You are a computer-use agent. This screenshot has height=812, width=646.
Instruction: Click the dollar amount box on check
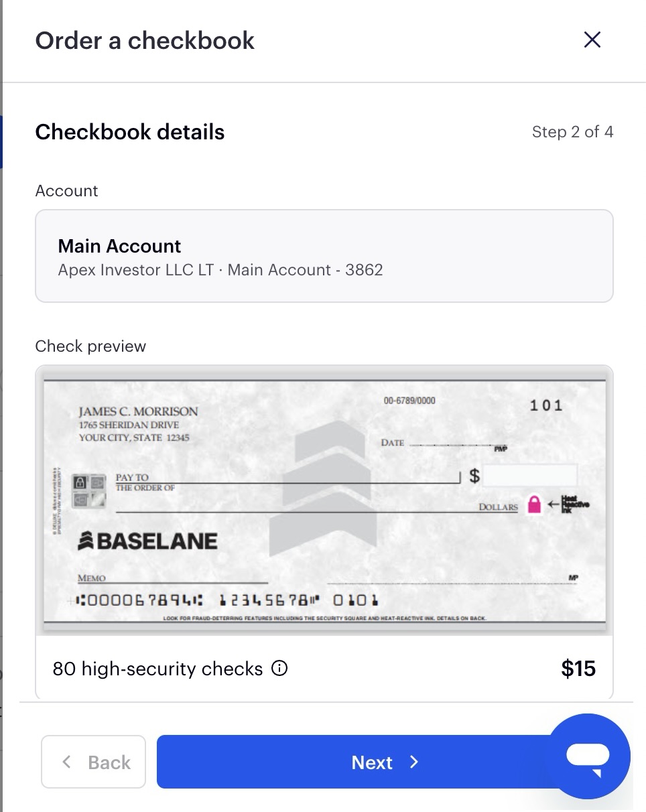tap(530, 476)
